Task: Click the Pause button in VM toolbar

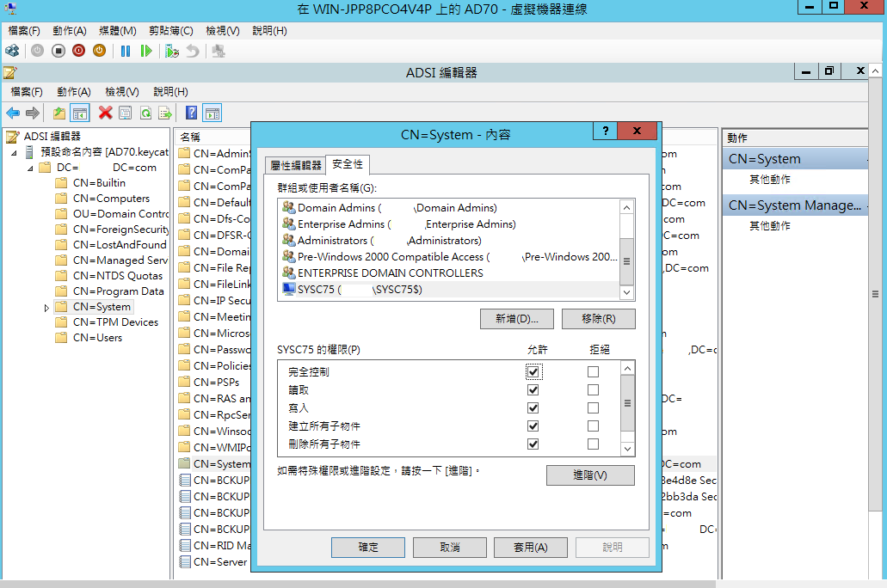Action: [126, 51]
